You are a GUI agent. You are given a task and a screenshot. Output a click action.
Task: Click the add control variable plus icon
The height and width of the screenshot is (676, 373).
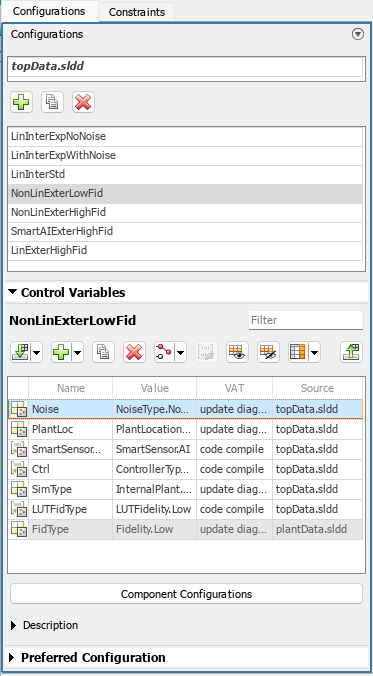61,352
